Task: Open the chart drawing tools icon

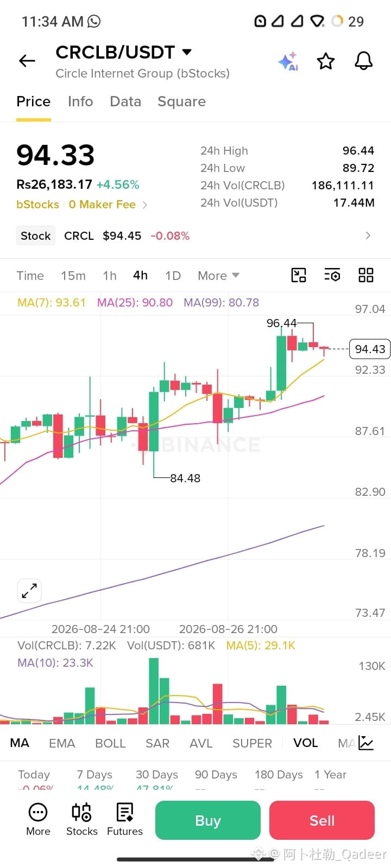Action: coord(299,275)
